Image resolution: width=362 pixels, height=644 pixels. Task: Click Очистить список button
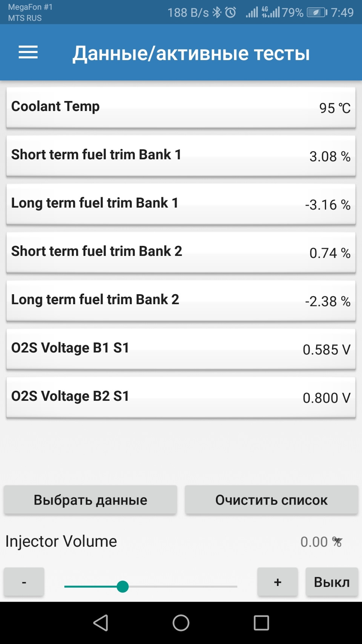point(271,500)
